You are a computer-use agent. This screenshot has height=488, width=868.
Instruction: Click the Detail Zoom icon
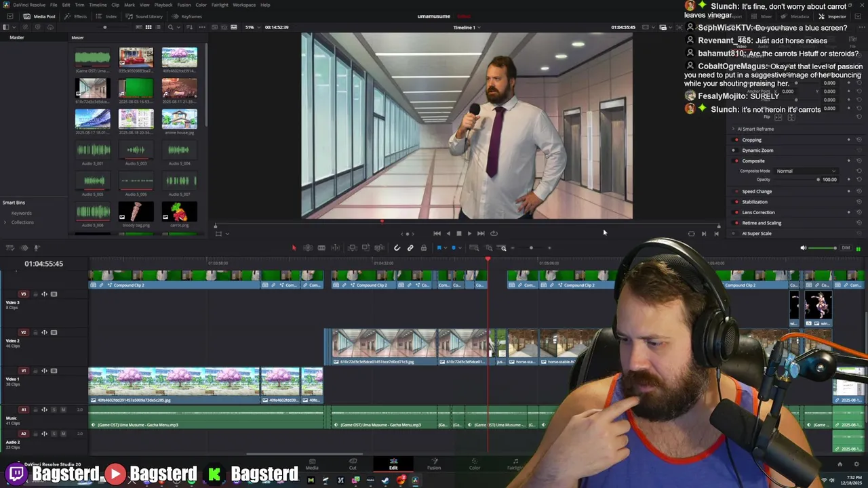[488, 248]
